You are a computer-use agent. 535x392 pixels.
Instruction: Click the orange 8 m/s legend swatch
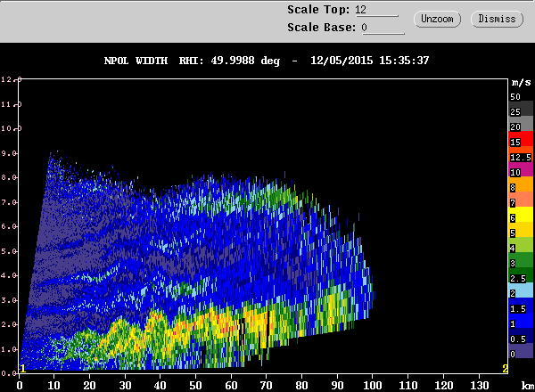click(521, 184)
